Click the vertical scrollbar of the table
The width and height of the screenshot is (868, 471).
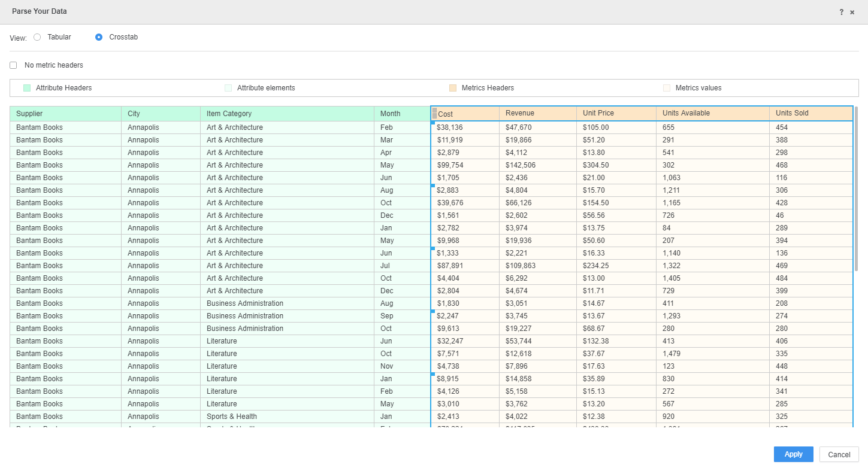coord(856,189)
